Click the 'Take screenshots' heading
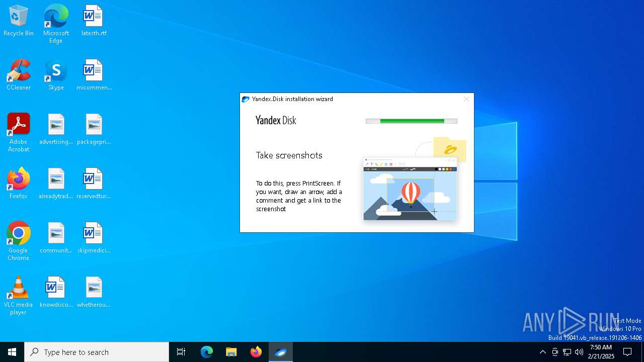The height and width of the screenshot is (362, 644). (289, 155)
